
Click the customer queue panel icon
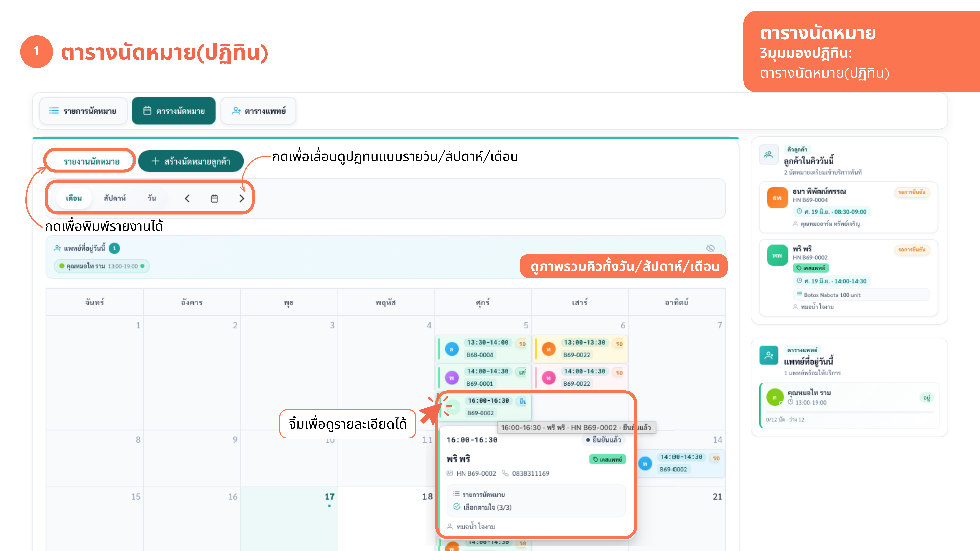pyautogui.click(x=768, y=154)
